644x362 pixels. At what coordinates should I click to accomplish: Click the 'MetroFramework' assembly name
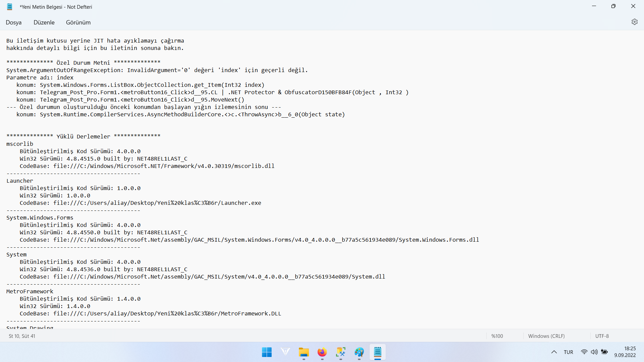pos(30,291)
